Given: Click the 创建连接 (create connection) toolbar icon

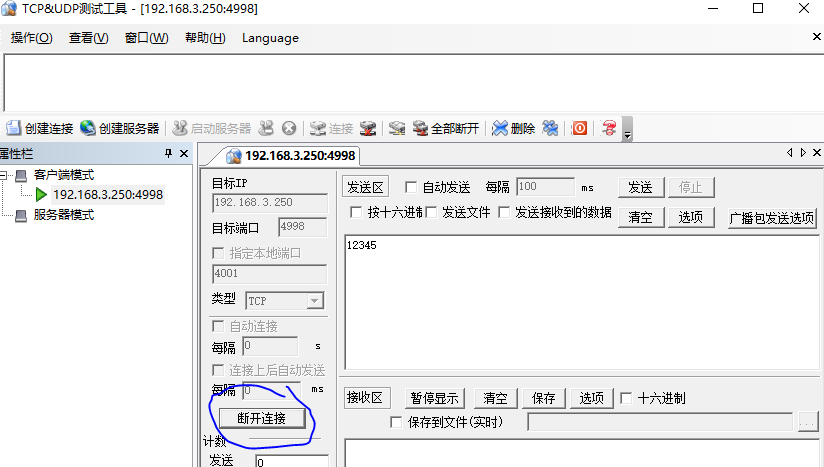Looking at the screenshot, I should pos(40,128).
